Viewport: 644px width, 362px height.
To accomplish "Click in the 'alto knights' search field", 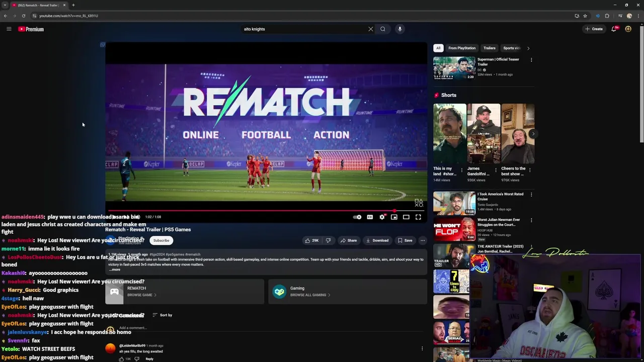I will (304, 29).
